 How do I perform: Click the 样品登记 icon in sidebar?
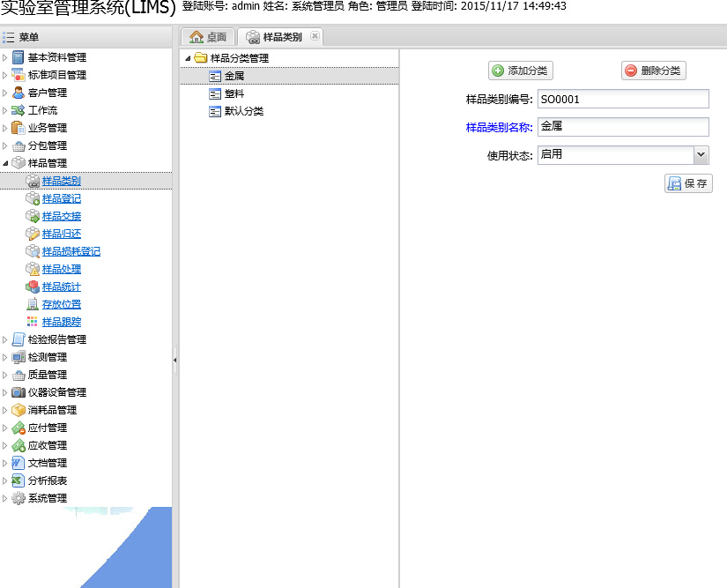pos(33,198)
